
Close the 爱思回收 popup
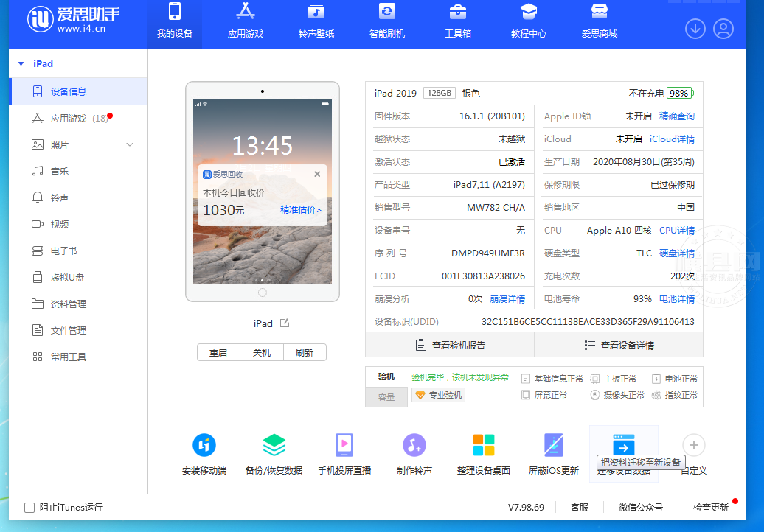(317, 174)
